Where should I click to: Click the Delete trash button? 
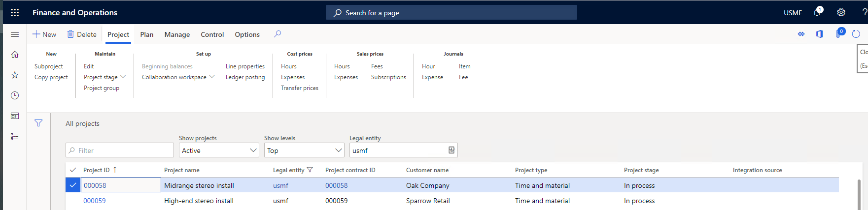[x=82, y=34]
